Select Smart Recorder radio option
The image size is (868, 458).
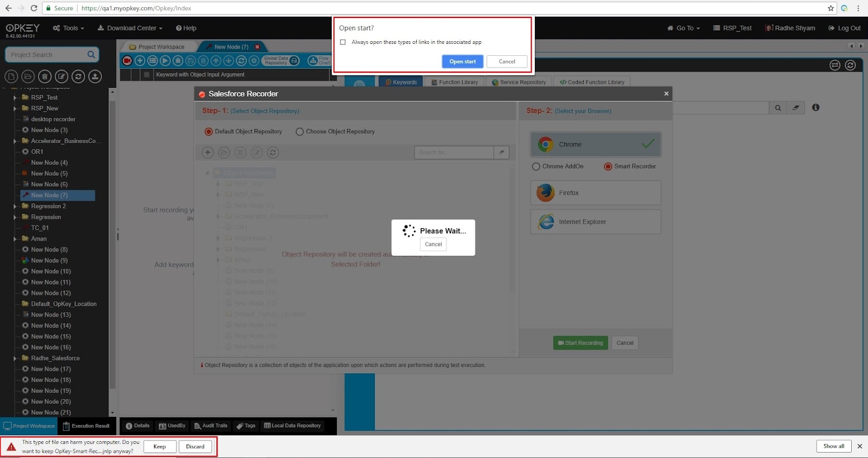coord(608,166)
